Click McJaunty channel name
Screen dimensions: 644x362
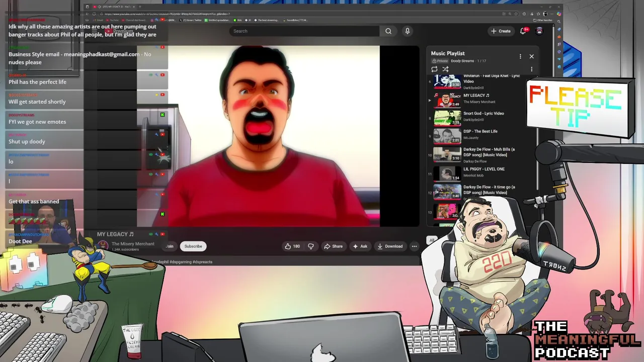click(x=470, y=138)
